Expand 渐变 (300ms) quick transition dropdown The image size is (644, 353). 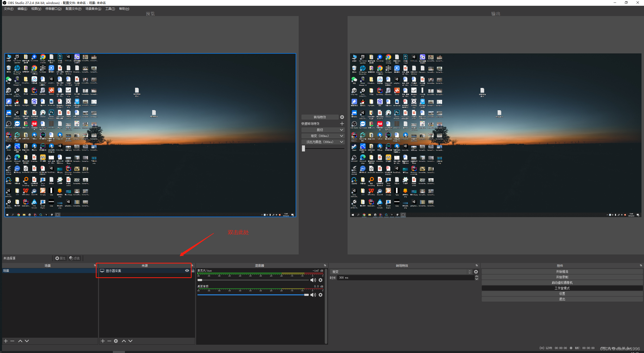[342, 136]
